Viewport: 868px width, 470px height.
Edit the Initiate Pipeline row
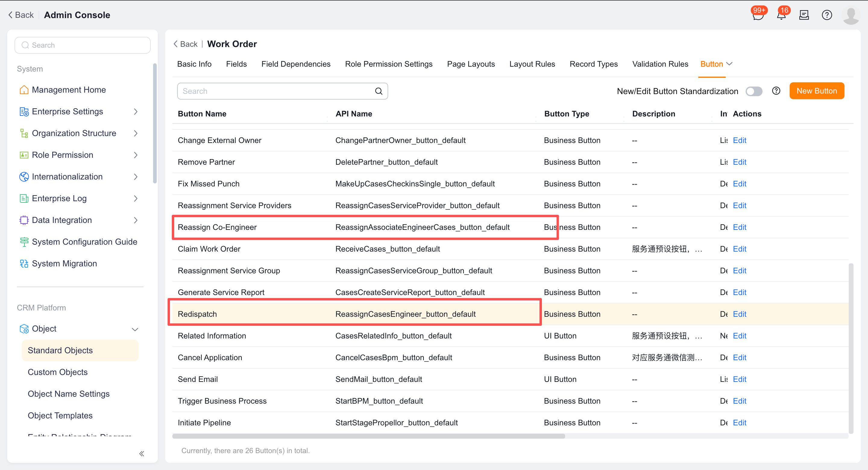coord(739,423)
